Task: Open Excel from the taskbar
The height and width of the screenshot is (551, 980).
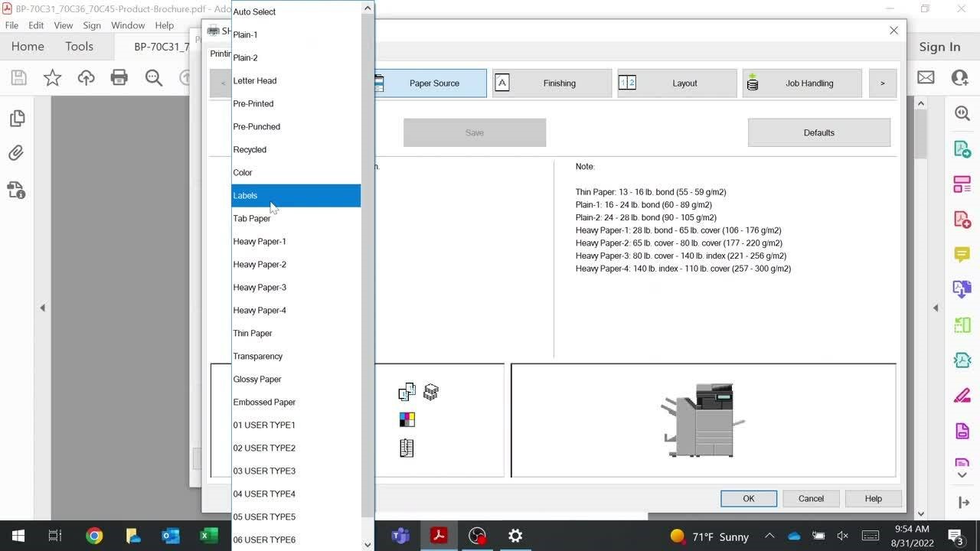Action: click(209, 536)
